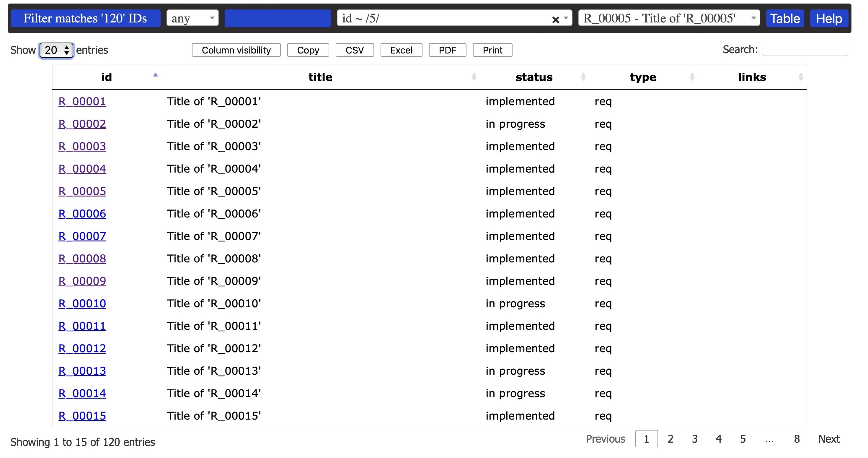Open the R_00005 requirement selector dropdown
868x458 pixels.
tap(668, 18)
